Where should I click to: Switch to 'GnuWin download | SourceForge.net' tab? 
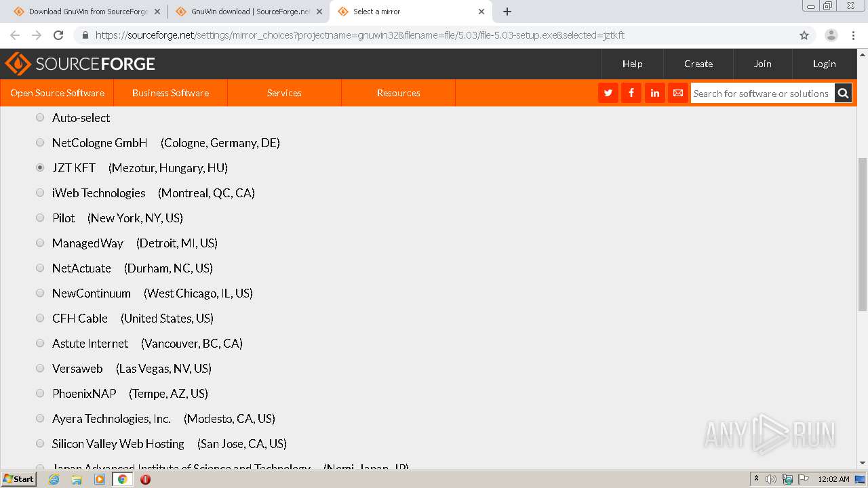click(x=248, y=12)
